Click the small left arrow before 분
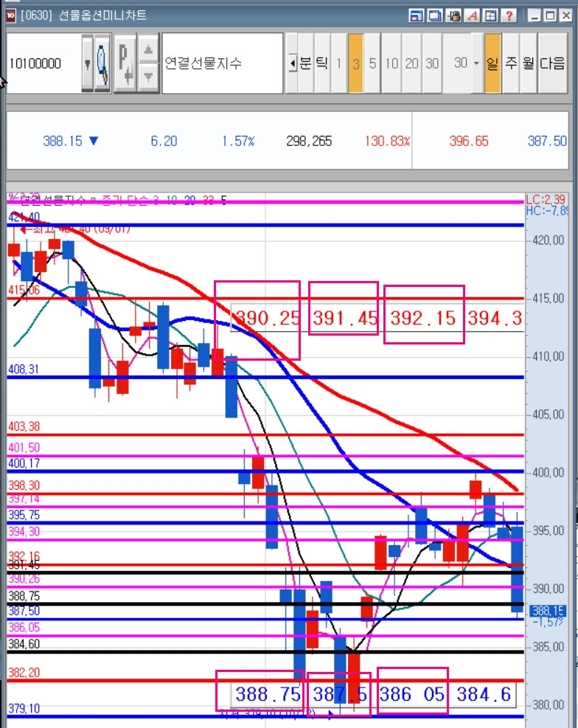The image size is (578, 728). 292,63
